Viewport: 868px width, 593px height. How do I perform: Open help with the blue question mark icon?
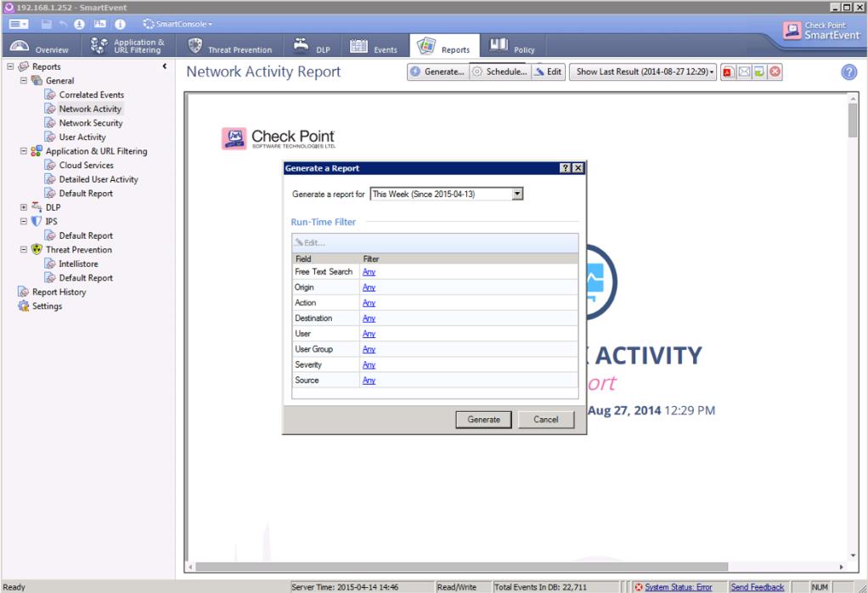tap(848, 72)
